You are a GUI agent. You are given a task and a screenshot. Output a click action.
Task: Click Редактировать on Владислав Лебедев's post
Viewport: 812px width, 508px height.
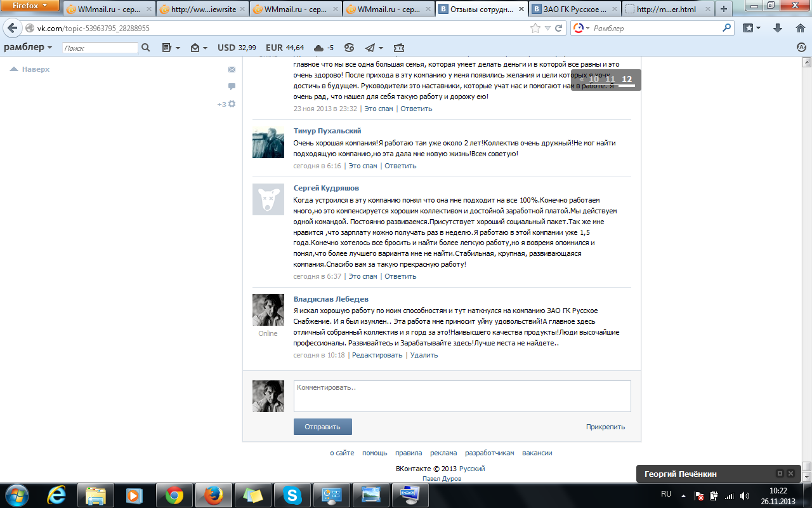pos(377,355)
